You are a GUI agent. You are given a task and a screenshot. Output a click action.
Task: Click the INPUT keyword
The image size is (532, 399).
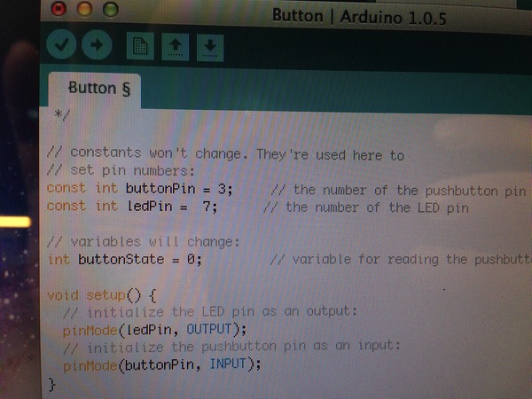[228, 364]
